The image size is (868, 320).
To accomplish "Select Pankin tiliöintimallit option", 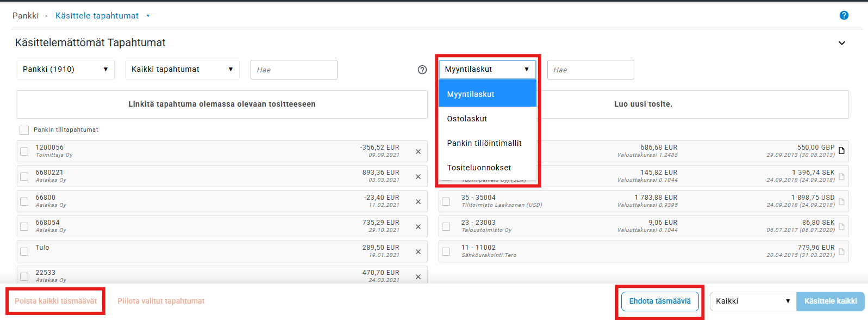I will pos(484,143).
